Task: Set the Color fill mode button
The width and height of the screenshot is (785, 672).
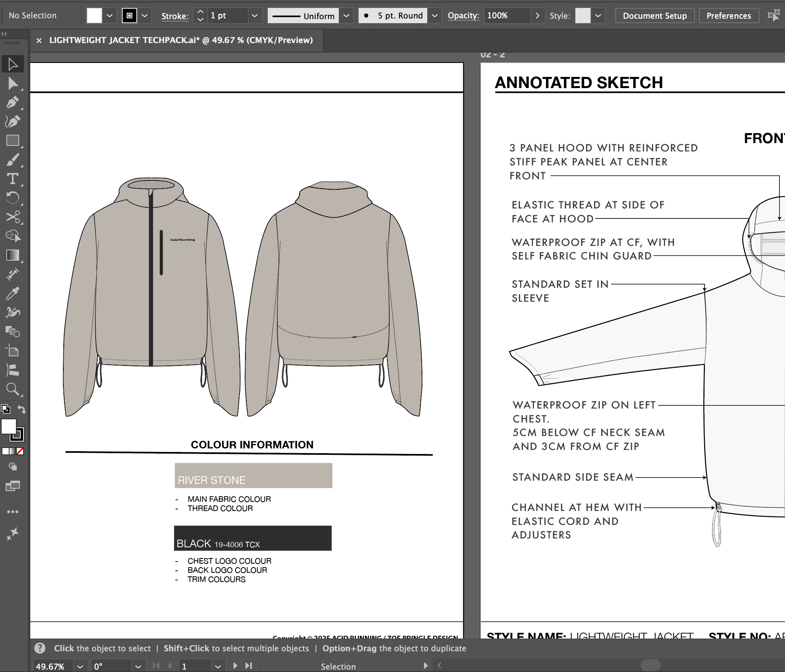Action: pyautogui.click(x=5, y=451)
